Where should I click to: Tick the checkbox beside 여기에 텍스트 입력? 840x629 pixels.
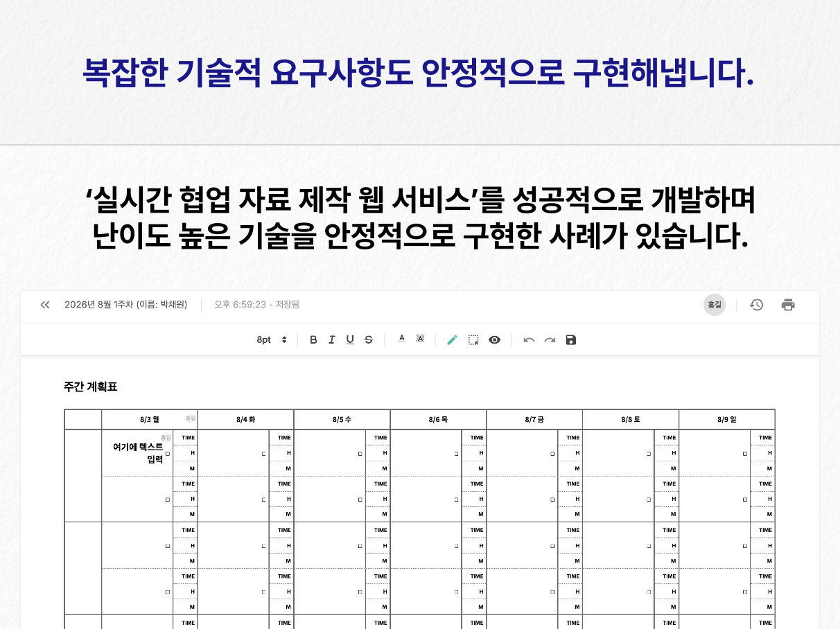[168, 453]
